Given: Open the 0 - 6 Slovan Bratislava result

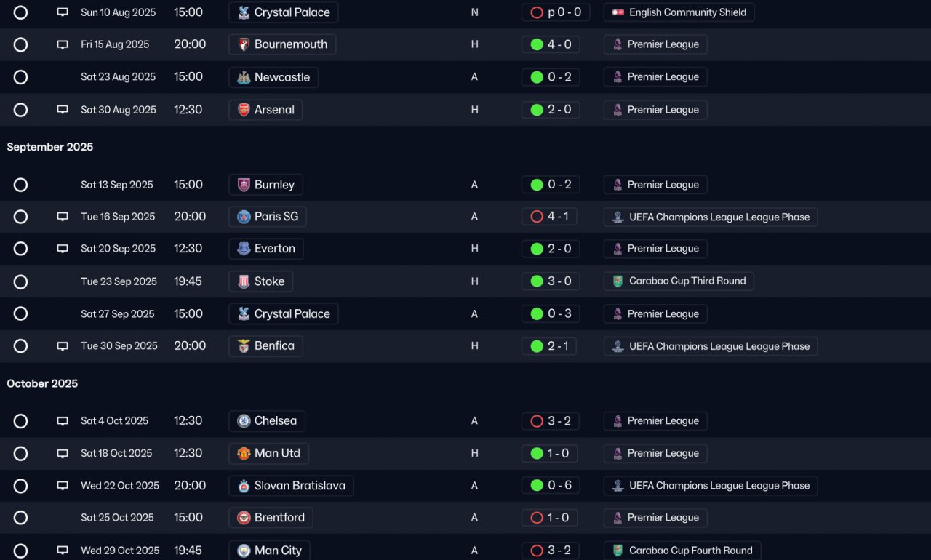Looking at the screenshot, I should pos(550,486).
